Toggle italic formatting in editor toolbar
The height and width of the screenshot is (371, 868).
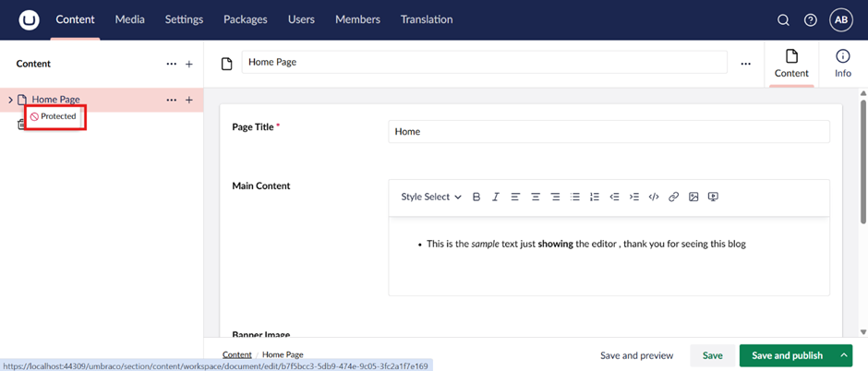click(496, 197)
